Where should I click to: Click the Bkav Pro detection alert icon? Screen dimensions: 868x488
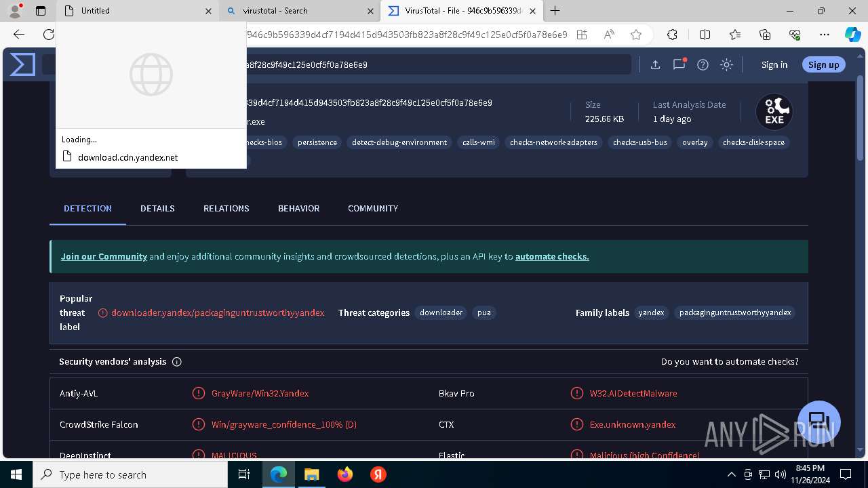[x=577, y=393]
